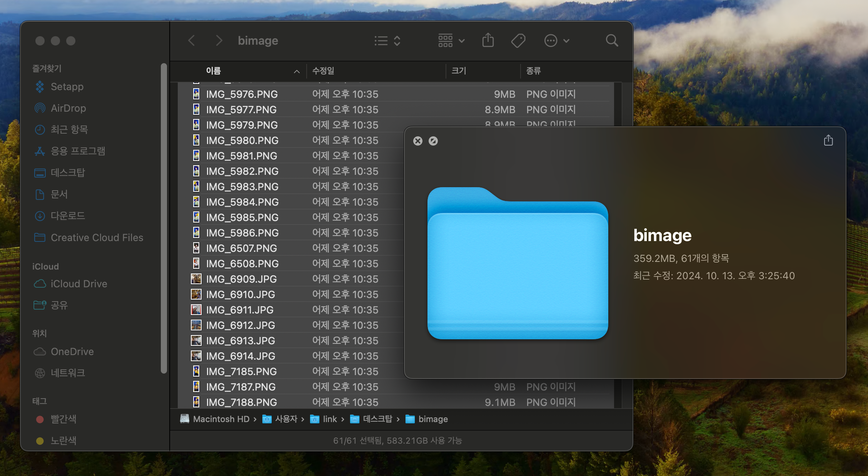Open Creative Cloud Files sidebar folder
The height and width of the screenshot is (476, 868).
pos(97,238)
